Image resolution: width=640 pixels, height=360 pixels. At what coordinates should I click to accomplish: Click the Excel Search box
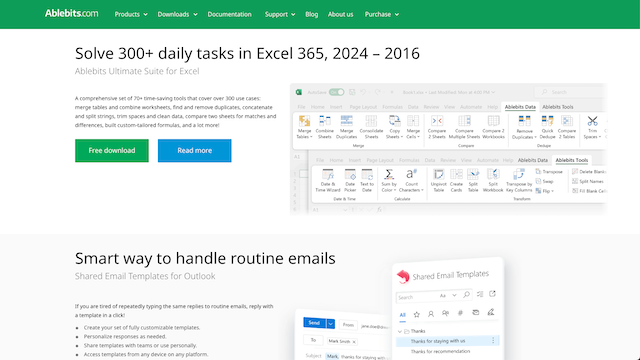(x=571, y=92)
